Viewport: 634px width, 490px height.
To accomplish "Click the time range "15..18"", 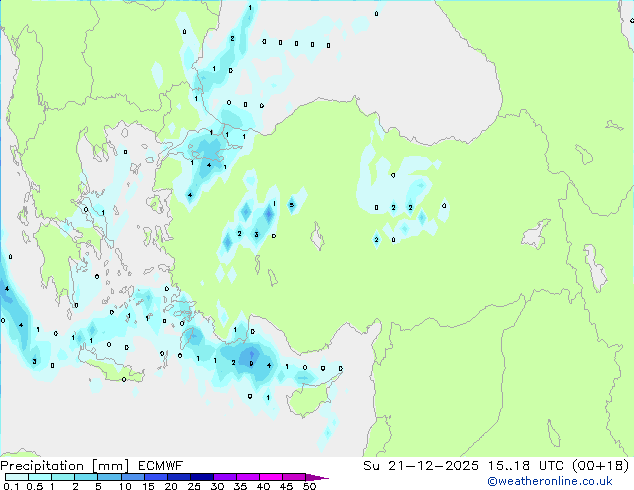I will click(x=508, y=466).
